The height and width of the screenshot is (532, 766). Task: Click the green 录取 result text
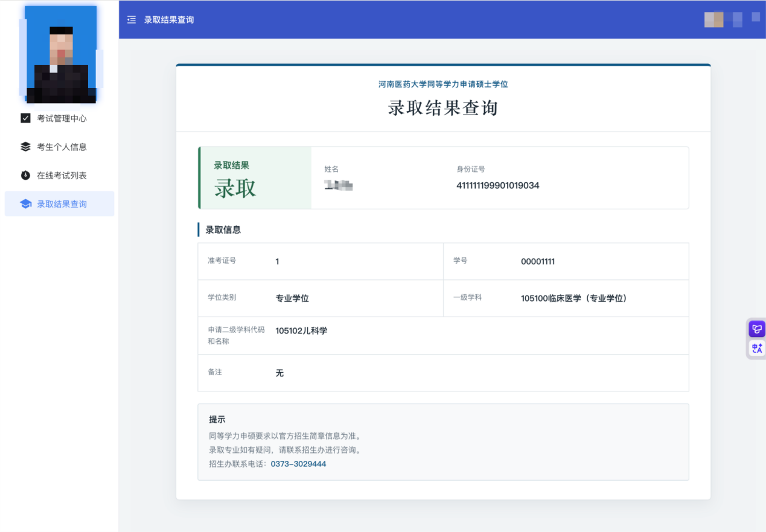(x=235, y=189)
